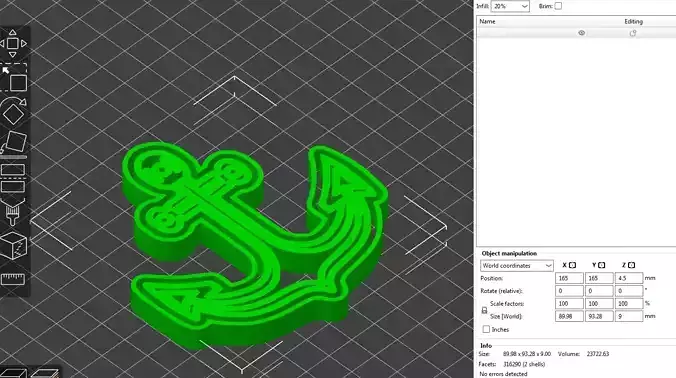Switch to sliced preview view icon

45,373
